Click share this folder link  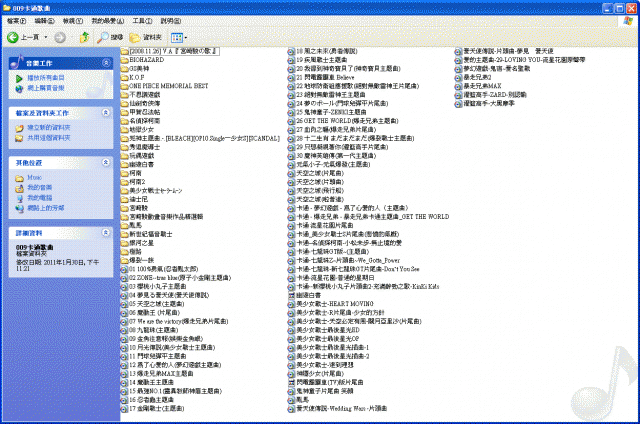point(49,138)
